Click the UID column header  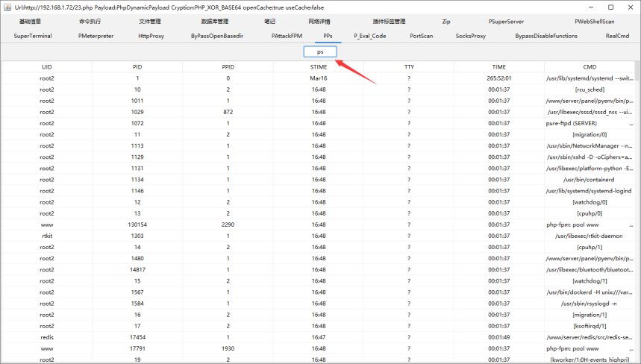point(46,67)
